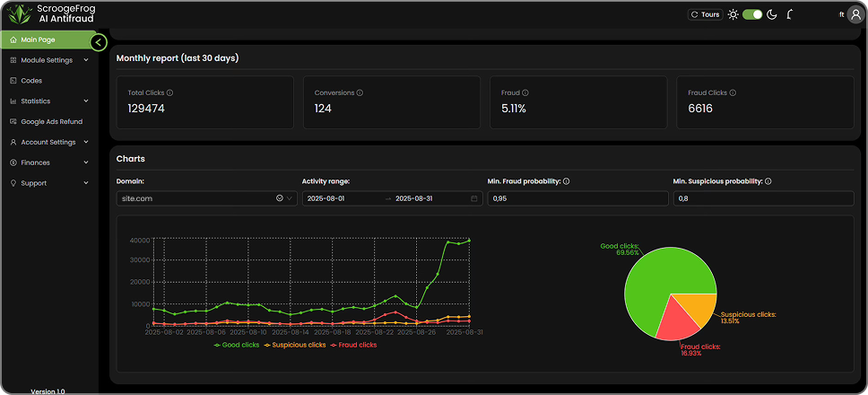Hide Fraud clicks series in chart legend
This screenshot has width=868, height=395.
pyautogui.click(x=354, y=345)
